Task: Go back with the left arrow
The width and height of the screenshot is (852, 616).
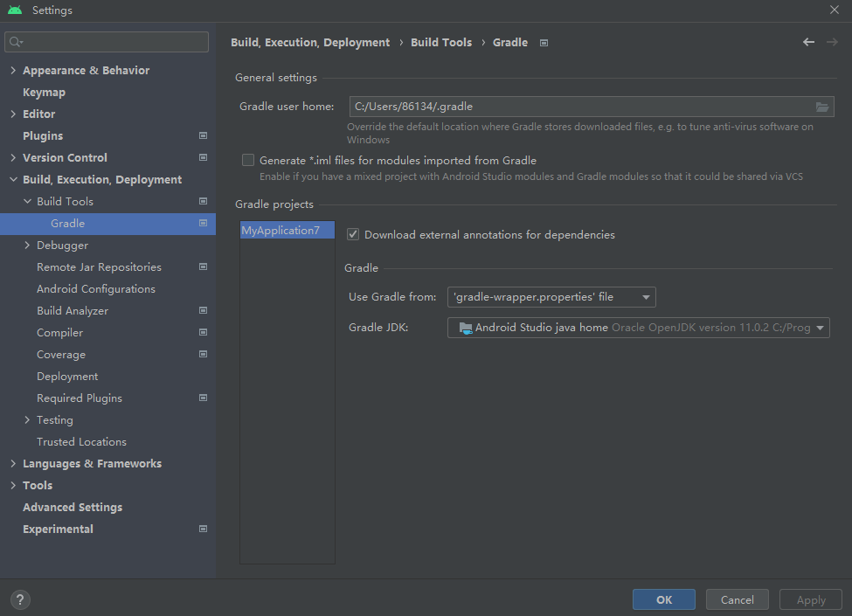Action: tap(808, 42)
